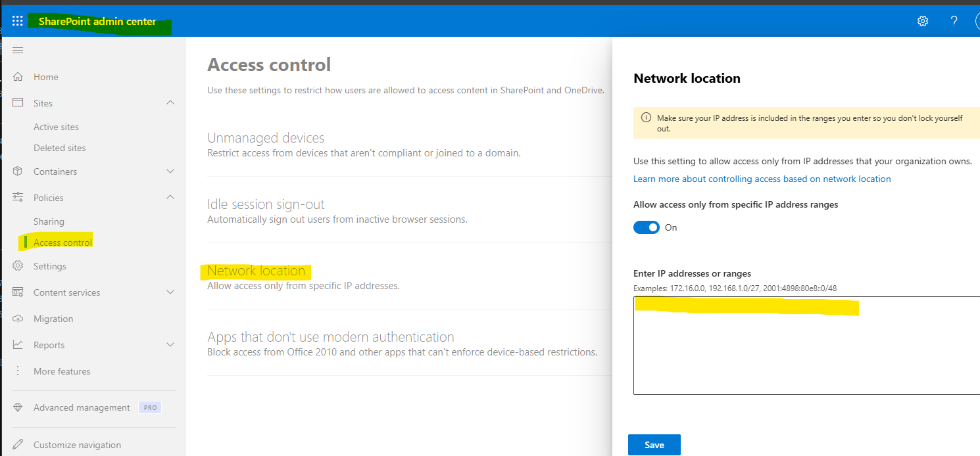Open Learn more about controlling access link
980x456 pixels.
click(762, 179)
